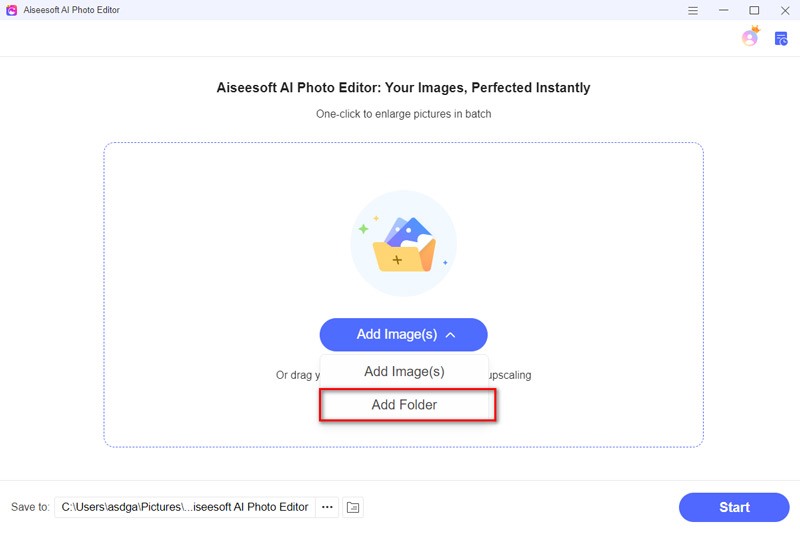Open the output folder icon beside the path
This screenshot has width=800, height=533.
[353, 507]
